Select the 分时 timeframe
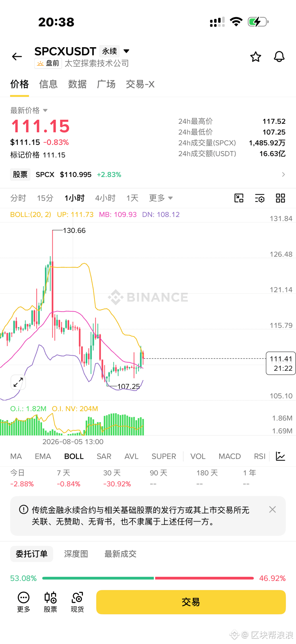The image size is (296, 644). tap(18, 198)
